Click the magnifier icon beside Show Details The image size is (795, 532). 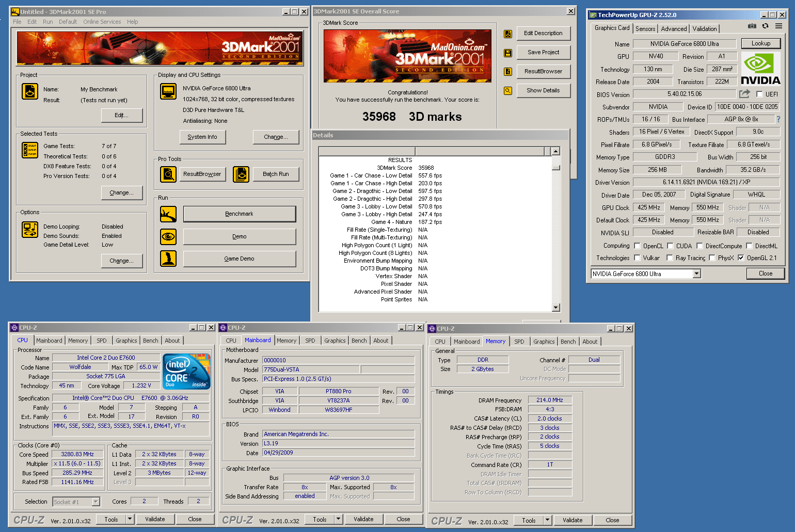click(x=508, y=91)
